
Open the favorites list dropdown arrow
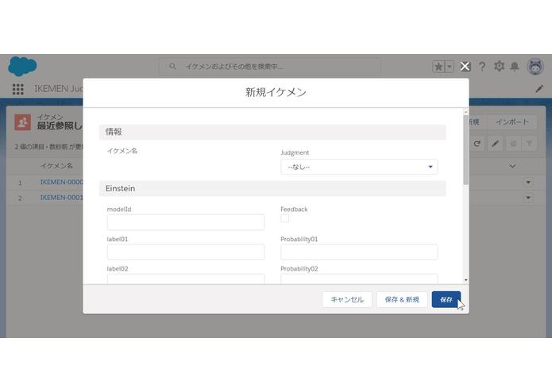pos(450,67)
